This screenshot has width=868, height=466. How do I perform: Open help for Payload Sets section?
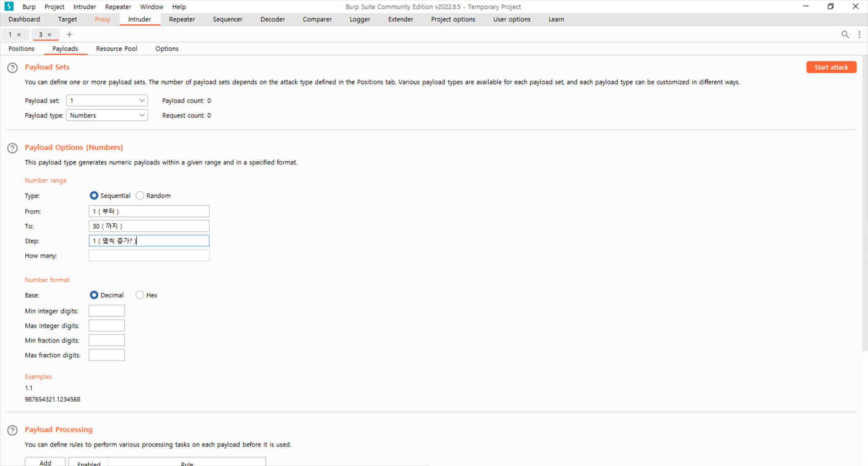(x=13, y=68)
